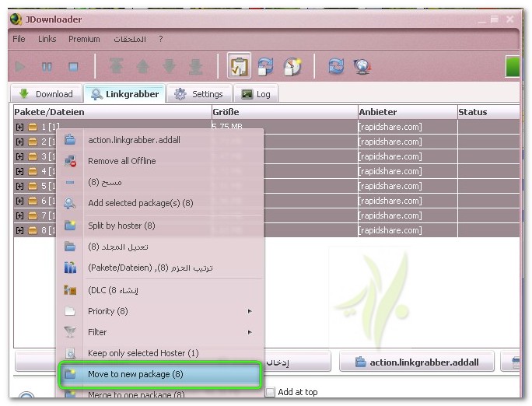Image resolution: width=532 pixels, height=406 pixels.
Task: Click the DLC create icon
Action: tap(70, 290)
